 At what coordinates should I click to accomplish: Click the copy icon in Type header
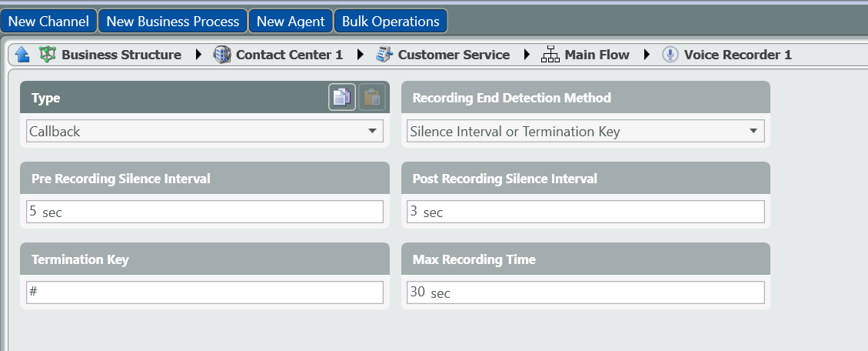[342, 98]
